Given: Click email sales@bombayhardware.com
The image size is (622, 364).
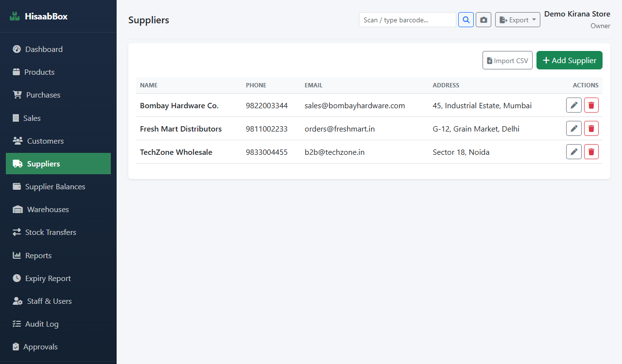Looking at the screenshot, I should 355,105.
